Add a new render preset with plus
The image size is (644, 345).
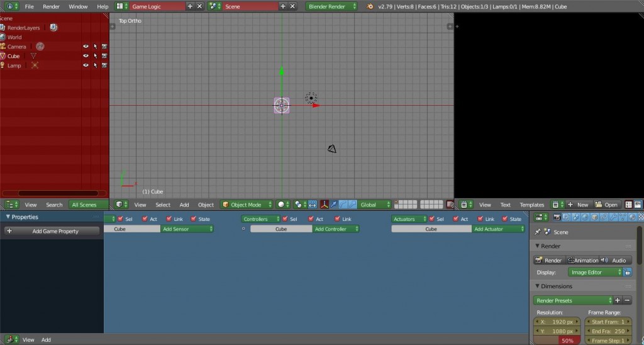coord(618,301)
